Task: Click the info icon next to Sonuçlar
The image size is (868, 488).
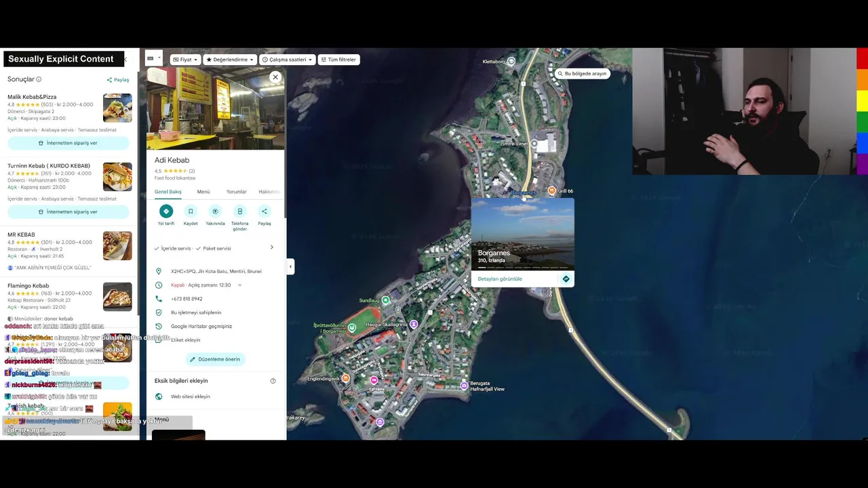Action: [x=39, y=79]
